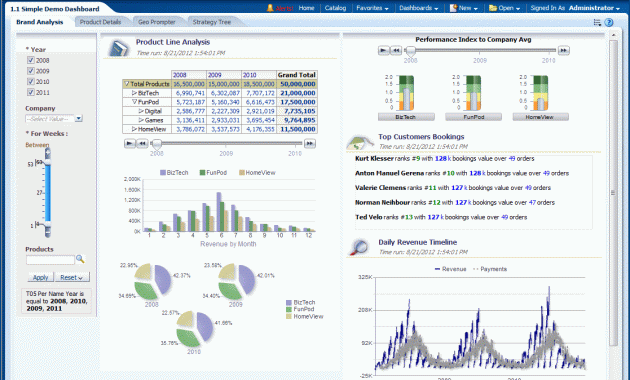Switch to the Product Details tab
Viewport: 630px width, 380px height.
100,22
